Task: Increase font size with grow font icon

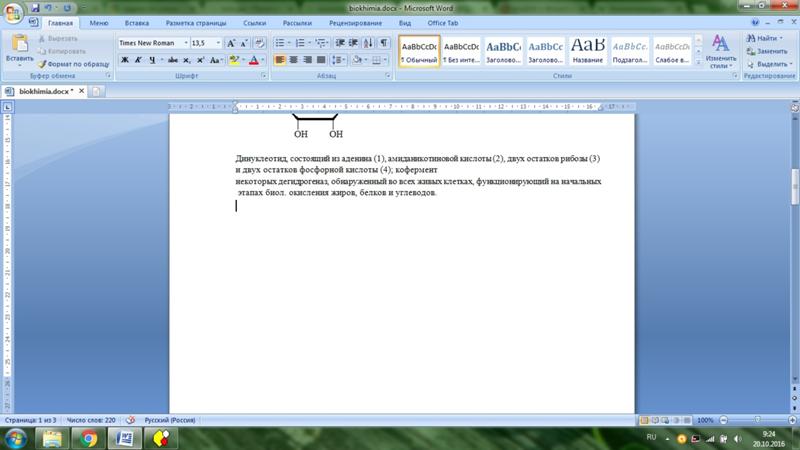Action: (231, 43)
